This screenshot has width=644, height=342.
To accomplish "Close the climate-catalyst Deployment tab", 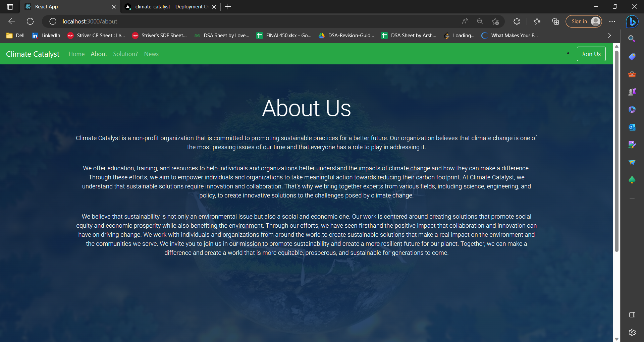I will pos(214,7).
